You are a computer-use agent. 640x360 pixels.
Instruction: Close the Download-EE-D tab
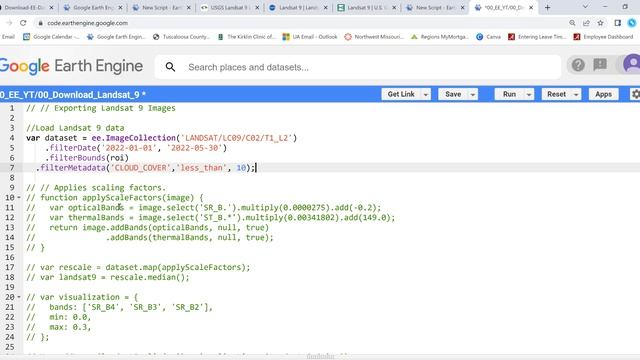[51, 7]
